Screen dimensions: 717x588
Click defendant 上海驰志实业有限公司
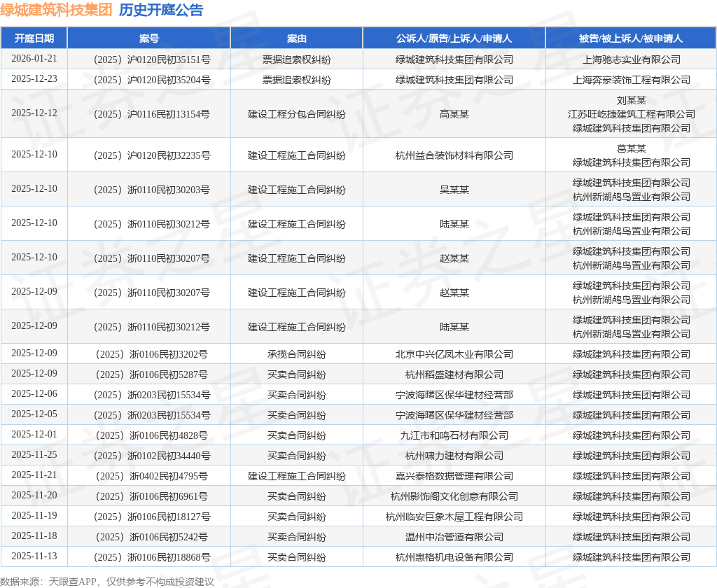coord(632,59)
